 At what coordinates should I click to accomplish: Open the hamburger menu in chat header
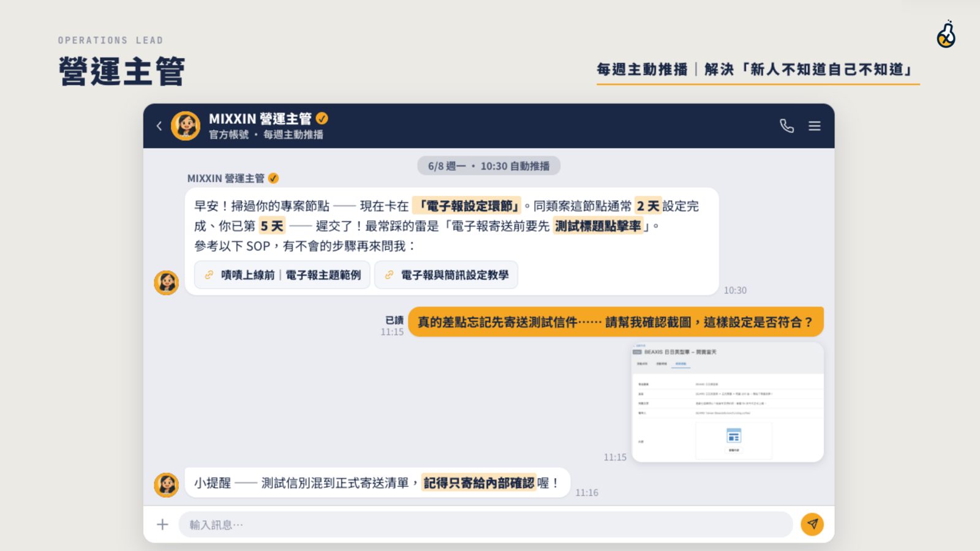tap(815, 126)
